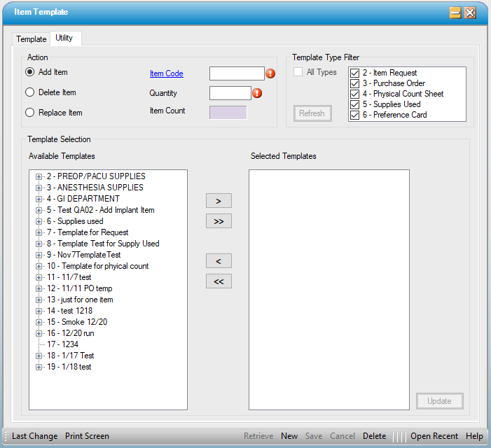Select the Delete Item radio button
491x448 pixels.
coord(30,92)
